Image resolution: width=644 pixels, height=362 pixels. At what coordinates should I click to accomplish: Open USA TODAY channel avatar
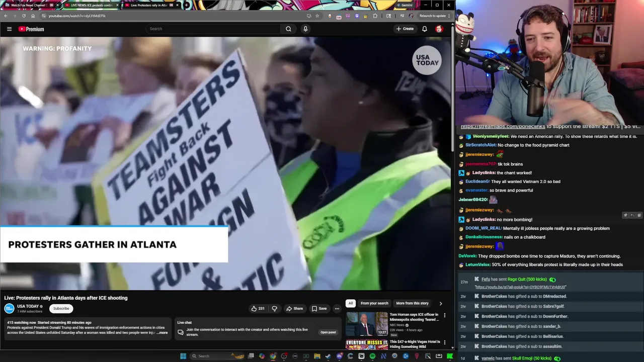point(9,308)
